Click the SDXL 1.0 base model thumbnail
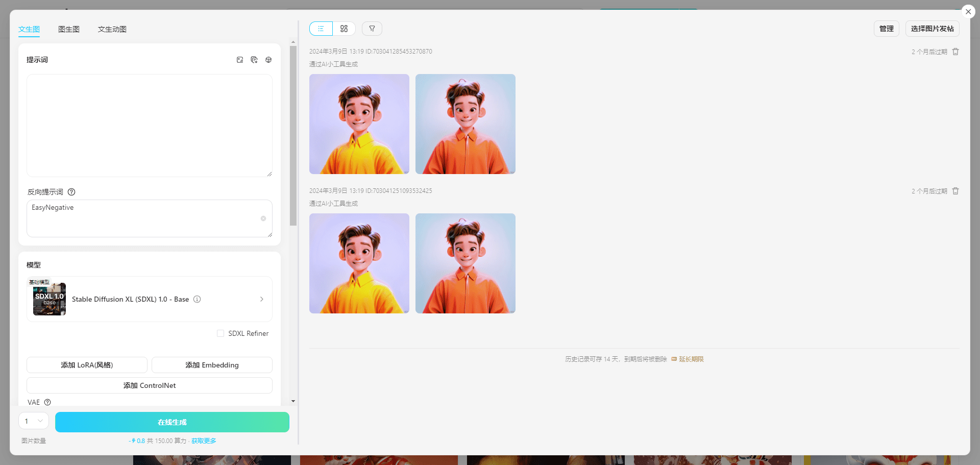 tap(50, 299)
